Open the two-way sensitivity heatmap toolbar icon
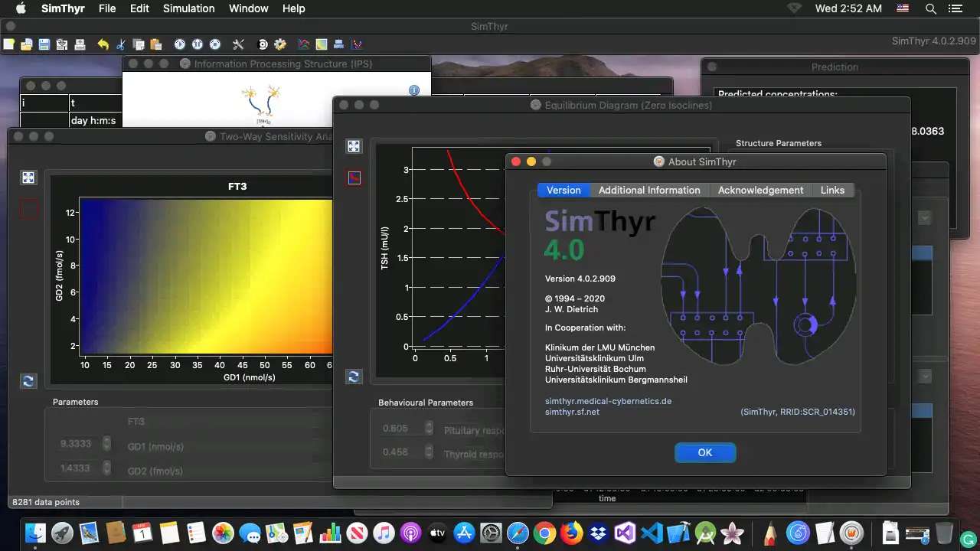Viewport: 980px width, 551px height. 322,44
